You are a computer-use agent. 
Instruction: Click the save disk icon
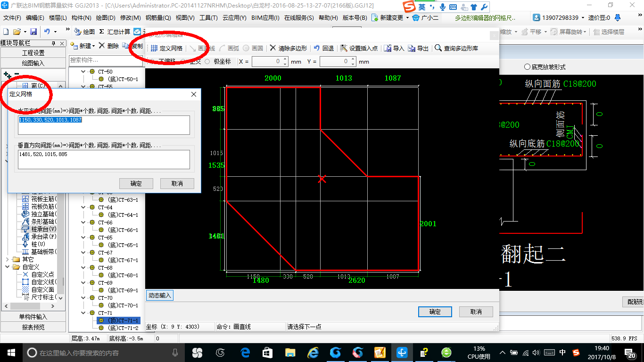33,32
